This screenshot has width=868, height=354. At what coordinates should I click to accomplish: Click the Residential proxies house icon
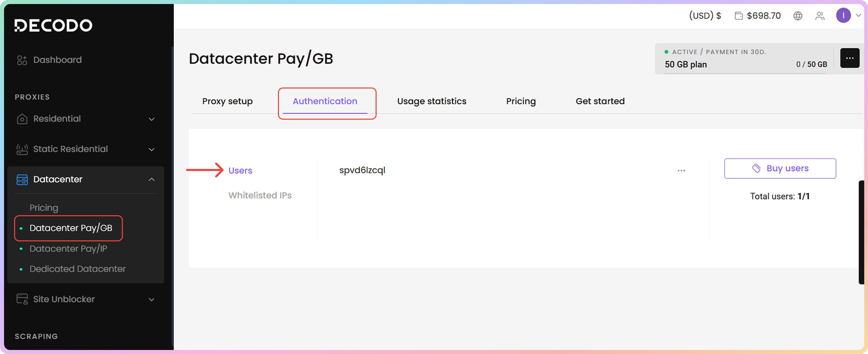pos(22,119)
